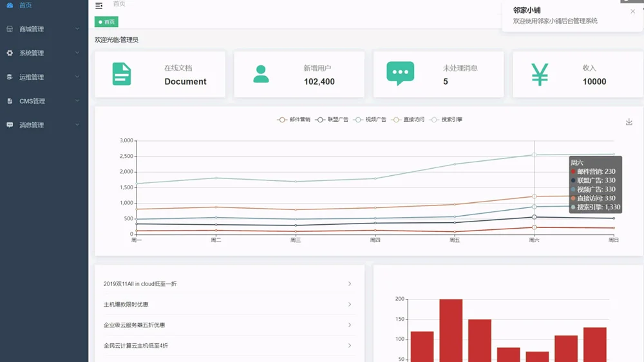
Task: Close the 邻家小铺 welcome notification
Action: [632, 12]
